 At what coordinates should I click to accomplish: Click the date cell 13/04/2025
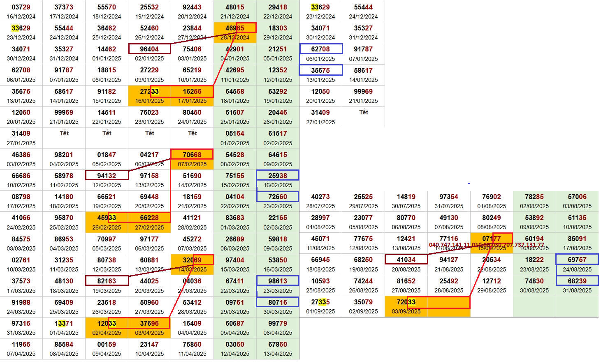[x=278, y=354]
